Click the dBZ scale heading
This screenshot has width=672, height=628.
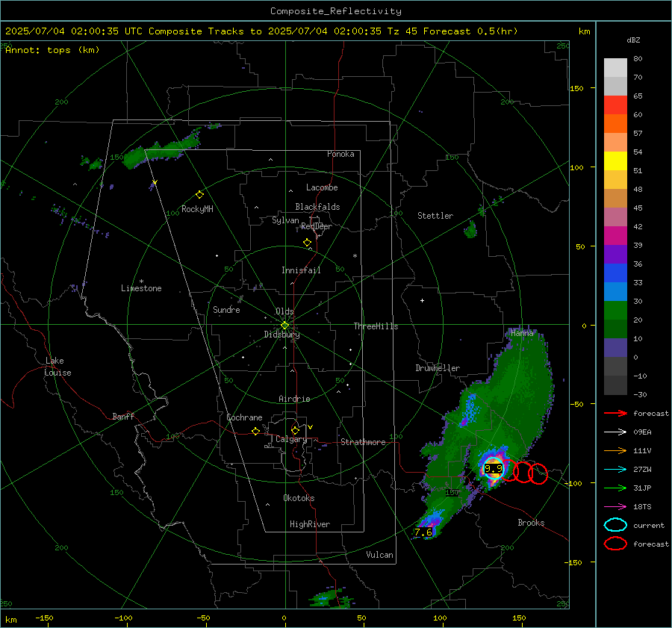tap(633, 40)
